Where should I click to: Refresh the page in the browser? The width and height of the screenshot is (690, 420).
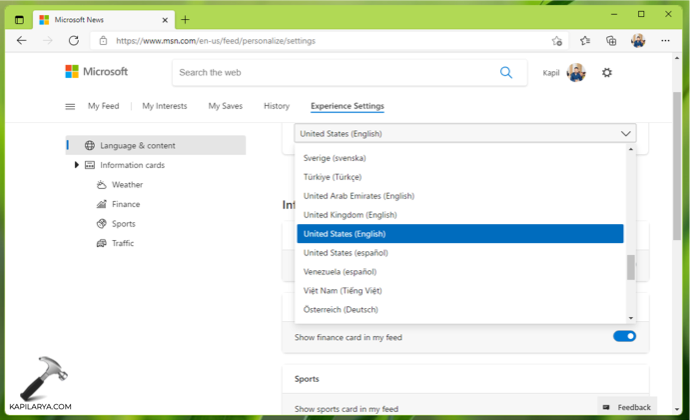click(73, 41)
